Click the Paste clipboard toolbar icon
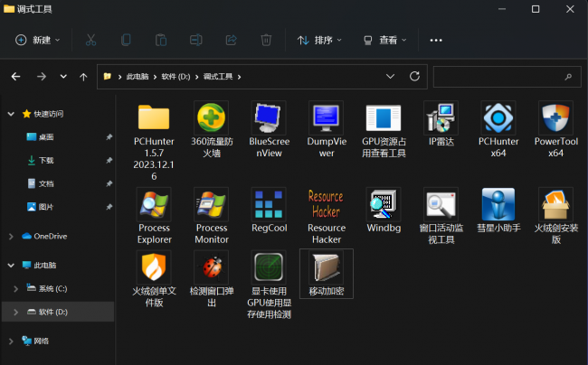 click(161, 40)
